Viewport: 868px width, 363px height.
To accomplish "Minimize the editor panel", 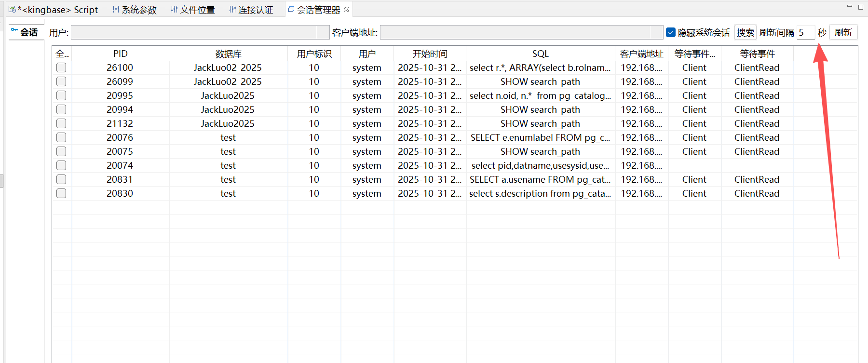I will click(850, 6).
